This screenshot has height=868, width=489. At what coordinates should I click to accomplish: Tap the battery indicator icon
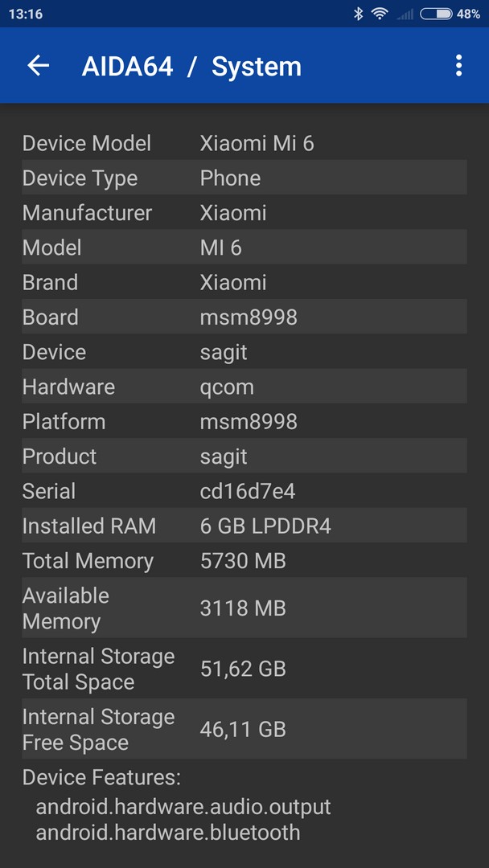436,14
